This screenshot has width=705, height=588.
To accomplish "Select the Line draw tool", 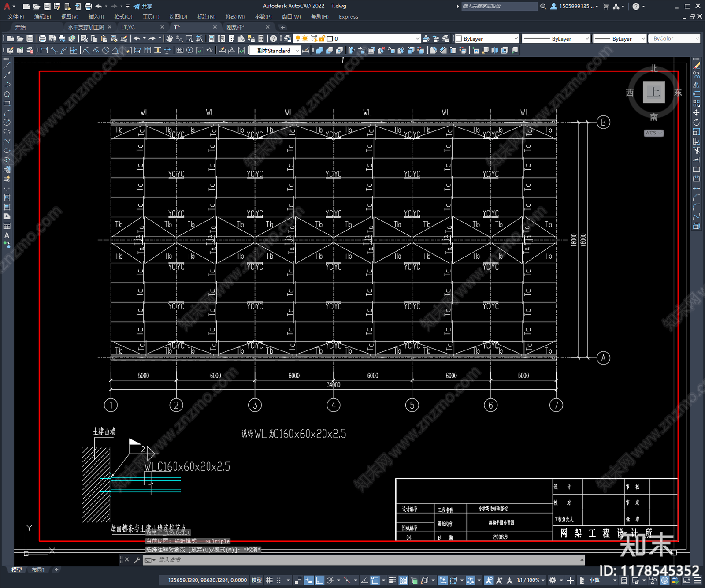I will pyautogui.click(x=7, y=66).
